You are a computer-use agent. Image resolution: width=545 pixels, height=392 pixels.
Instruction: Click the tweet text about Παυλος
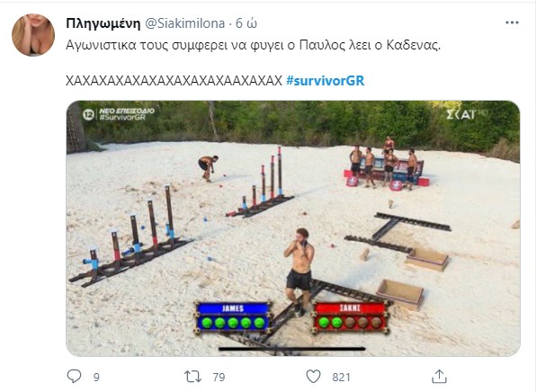[x=253, y=46]
